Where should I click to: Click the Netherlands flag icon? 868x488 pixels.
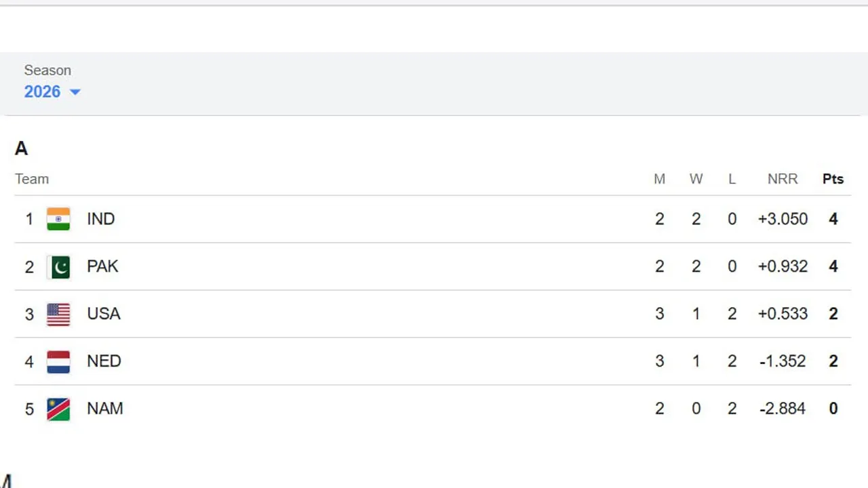[58, 361]
